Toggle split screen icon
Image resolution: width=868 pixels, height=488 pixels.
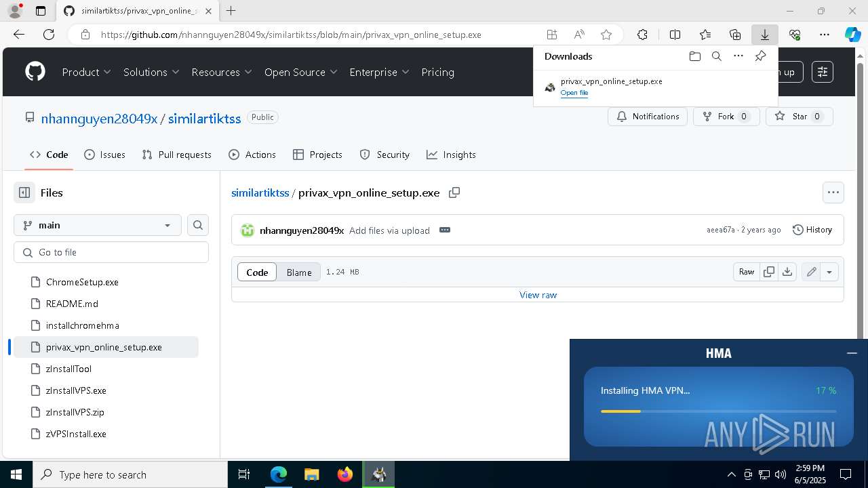[675, 35]
